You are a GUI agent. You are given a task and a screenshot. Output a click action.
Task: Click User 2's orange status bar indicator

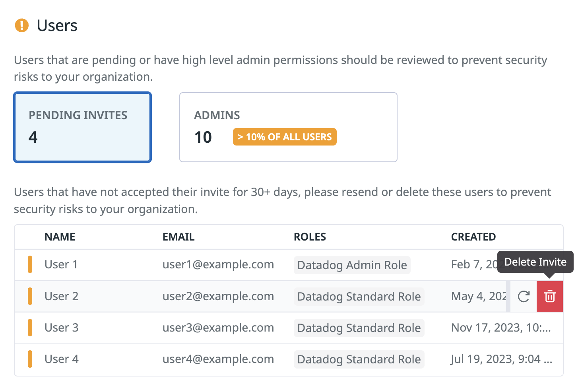[30, 296]
